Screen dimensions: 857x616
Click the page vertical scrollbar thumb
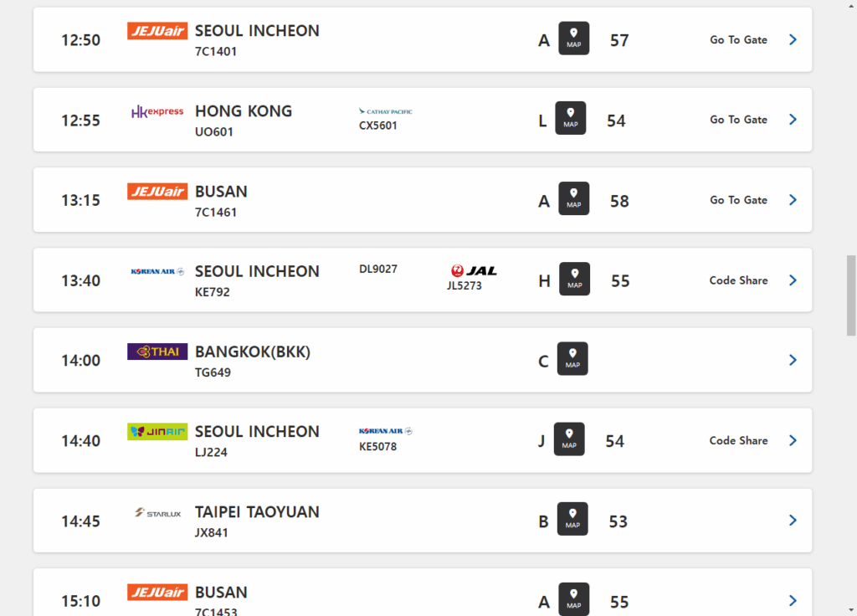click(x=852, y=295)
